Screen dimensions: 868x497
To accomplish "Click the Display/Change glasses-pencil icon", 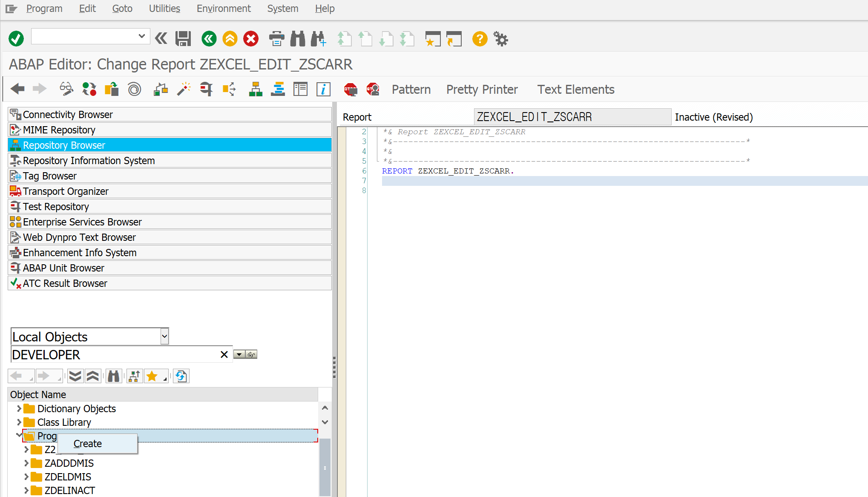I will 66,89.
